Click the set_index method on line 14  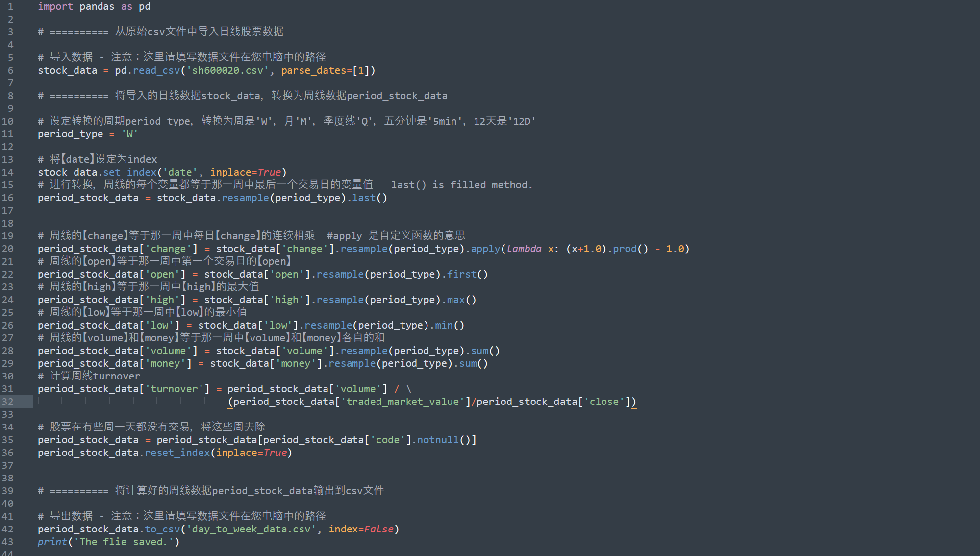[129, 172]
